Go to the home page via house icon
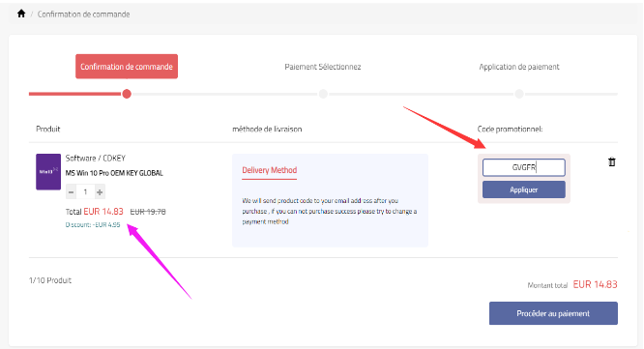The height and width of the screenshot is (349, 644). 21,14
